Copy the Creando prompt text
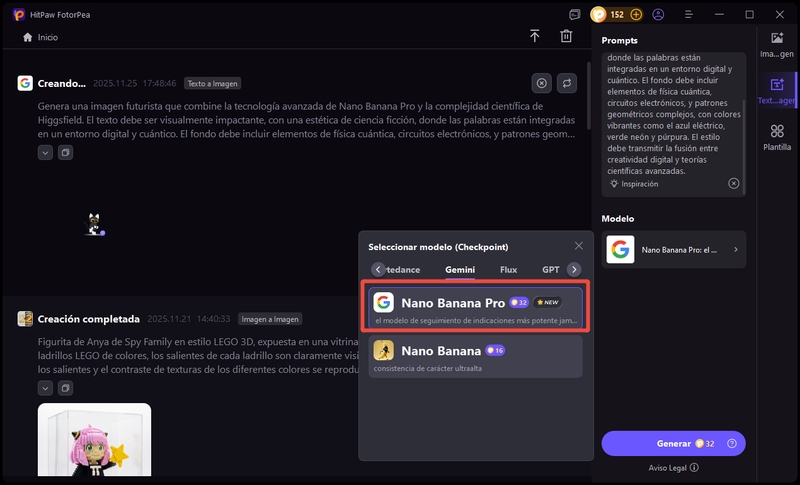The height and width of the screenshot is (485, 800). (65, 152)
